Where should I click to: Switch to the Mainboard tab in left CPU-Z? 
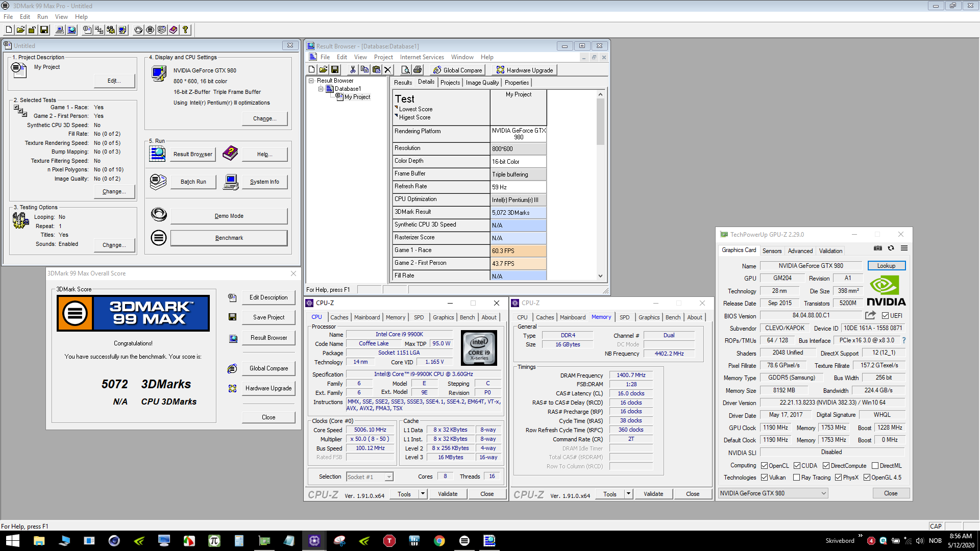367,317
